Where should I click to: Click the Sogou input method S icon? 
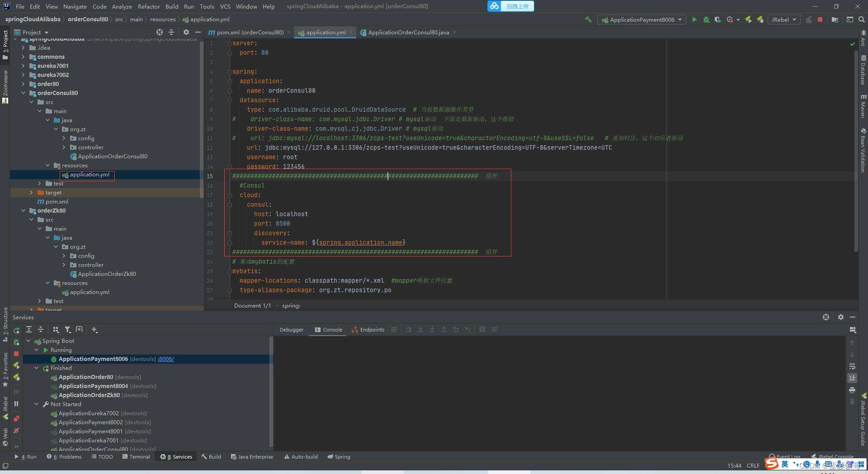pyautogui.click(x=772, y=464)
